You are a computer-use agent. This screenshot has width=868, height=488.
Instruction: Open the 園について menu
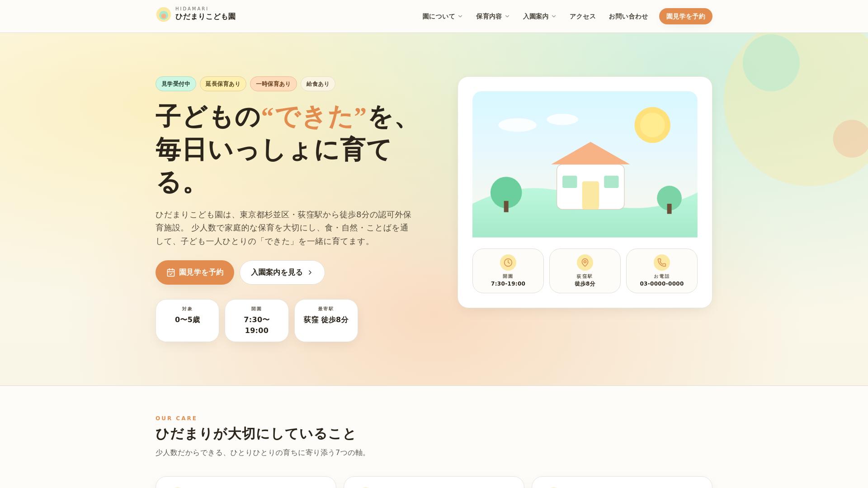tap(443, 16)
